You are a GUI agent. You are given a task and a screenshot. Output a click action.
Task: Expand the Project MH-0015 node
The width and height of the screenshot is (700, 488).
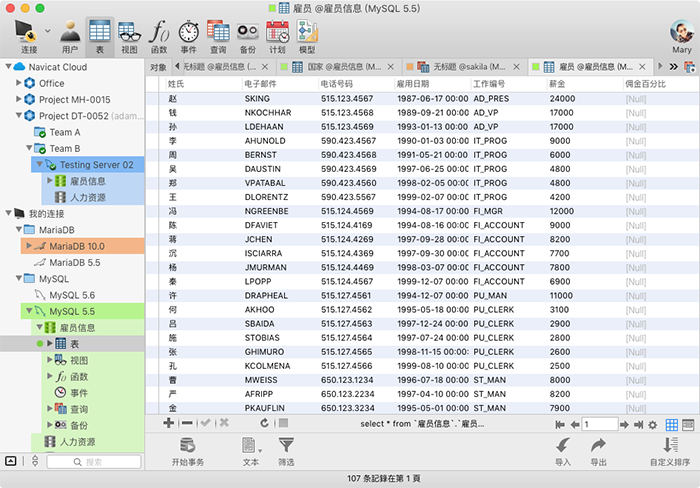[x=19, y=99]
